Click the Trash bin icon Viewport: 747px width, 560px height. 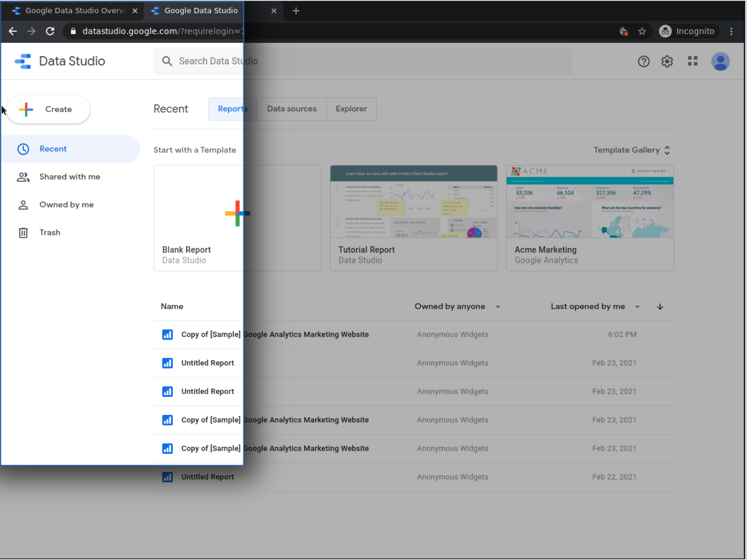[x=23, y=233]
